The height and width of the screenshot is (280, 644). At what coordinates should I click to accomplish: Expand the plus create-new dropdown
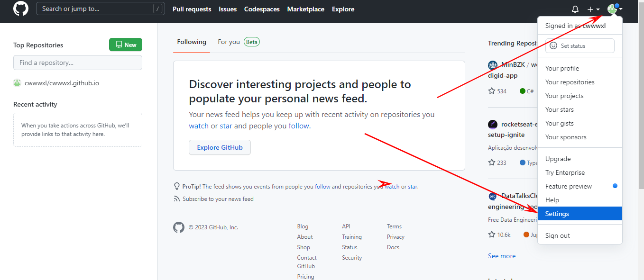click(593, 9)
